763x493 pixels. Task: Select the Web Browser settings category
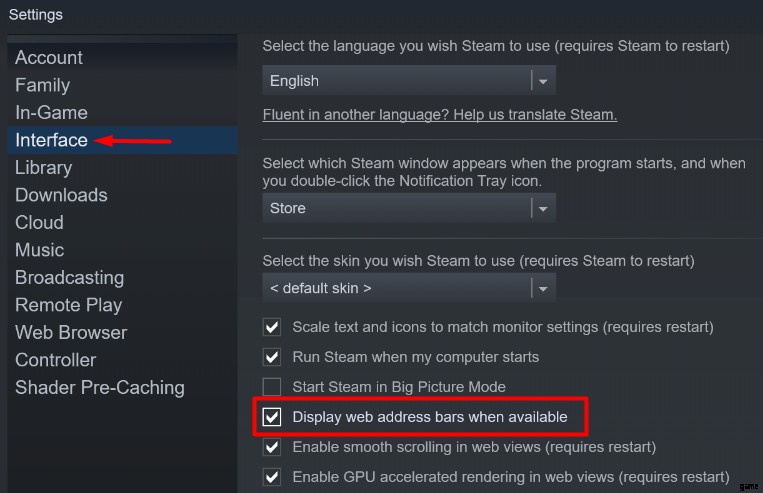(71, 333)
